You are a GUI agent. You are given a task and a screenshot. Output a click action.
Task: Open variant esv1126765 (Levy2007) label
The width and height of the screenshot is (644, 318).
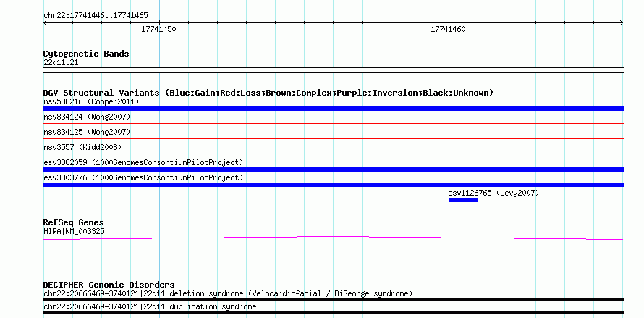point(493,193)
